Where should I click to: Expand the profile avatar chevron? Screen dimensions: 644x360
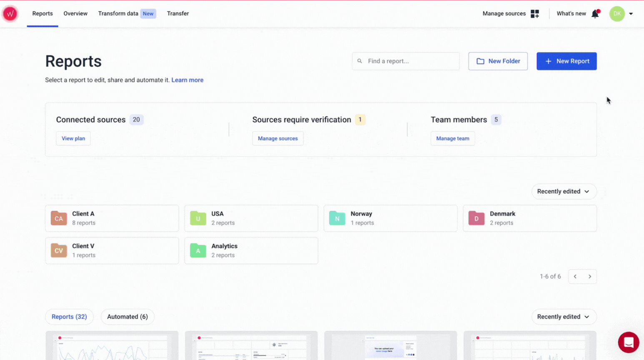[631, 14]
